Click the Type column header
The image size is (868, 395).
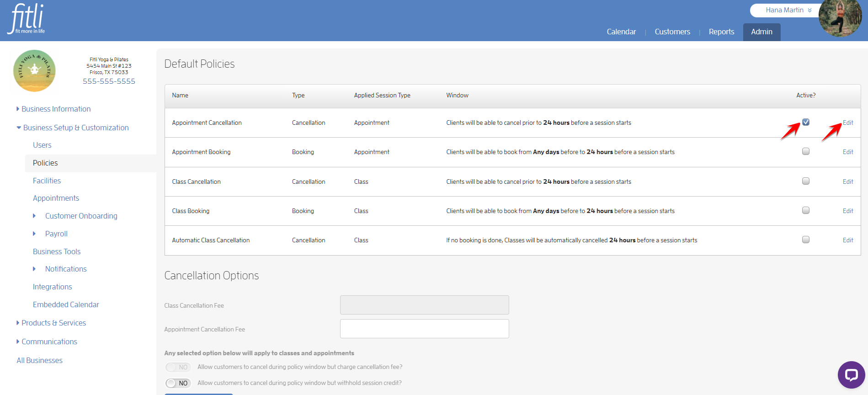click(298, 95)
